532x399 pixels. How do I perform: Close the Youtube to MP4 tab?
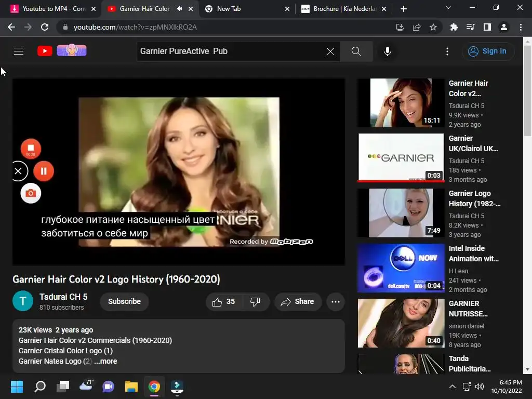point(94,9)
